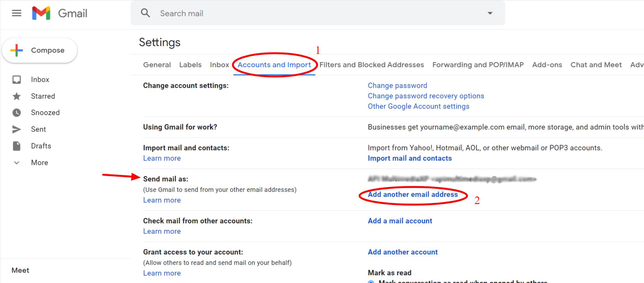Focus the Search mail field
644x283 pixels.
(317, 13)
